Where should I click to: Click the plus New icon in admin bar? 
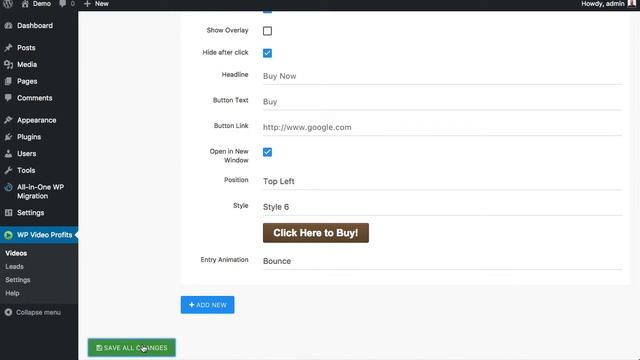click(87, 4)
